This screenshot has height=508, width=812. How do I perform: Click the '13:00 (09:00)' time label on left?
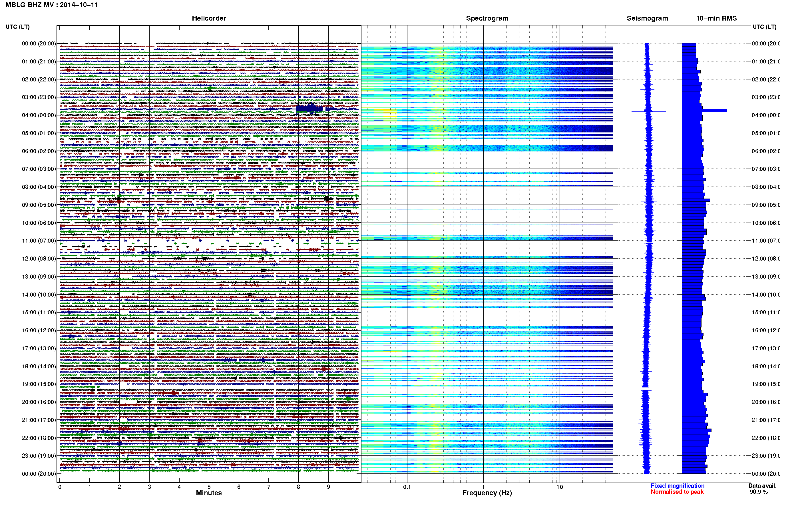click(39, 277)
